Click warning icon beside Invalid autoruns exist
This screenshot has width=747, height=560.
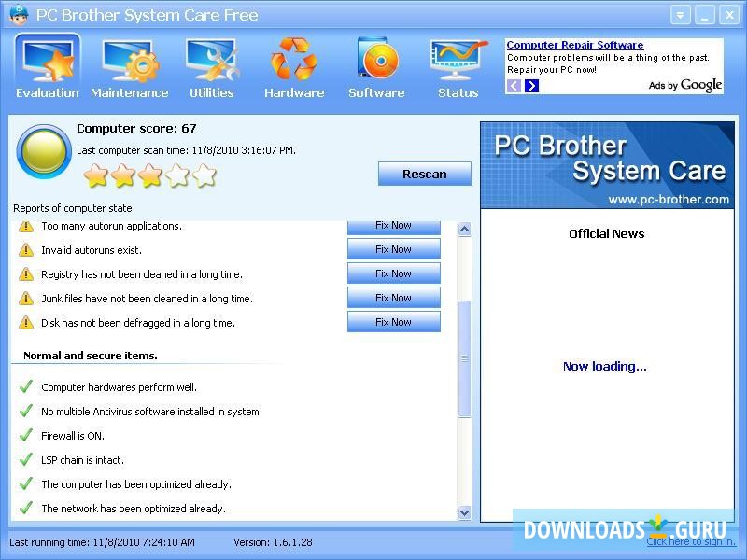coord(26,250)
